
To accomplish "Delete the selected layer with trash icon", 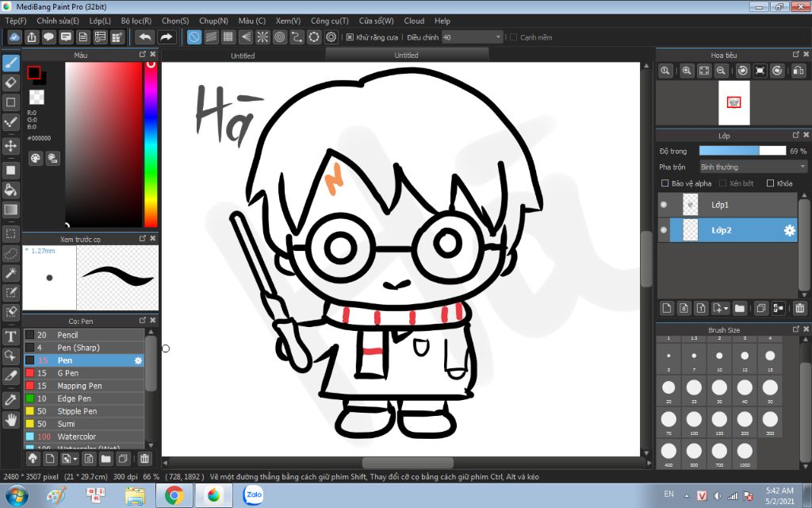I will coord(799,309).
